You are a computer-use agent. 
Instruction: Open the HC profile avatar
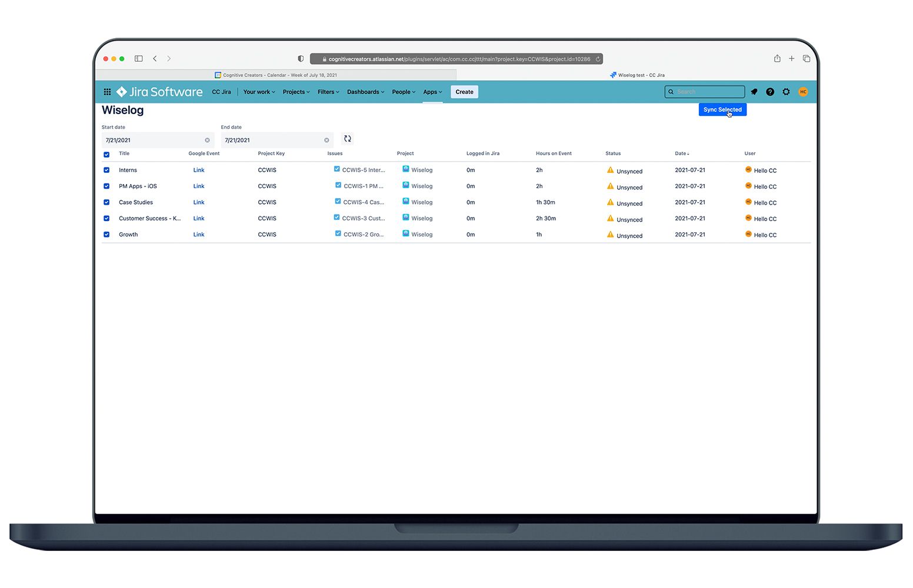coord(803,92)
